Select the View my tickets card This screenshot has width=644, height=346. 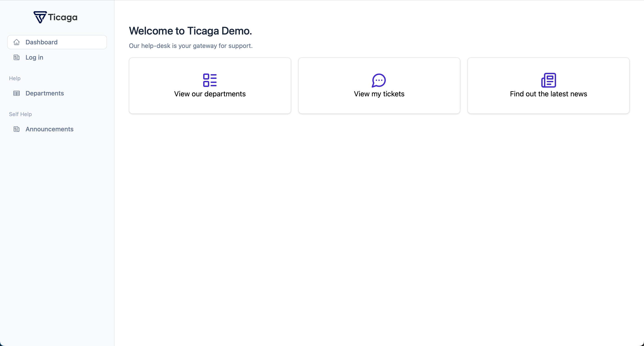379,105
